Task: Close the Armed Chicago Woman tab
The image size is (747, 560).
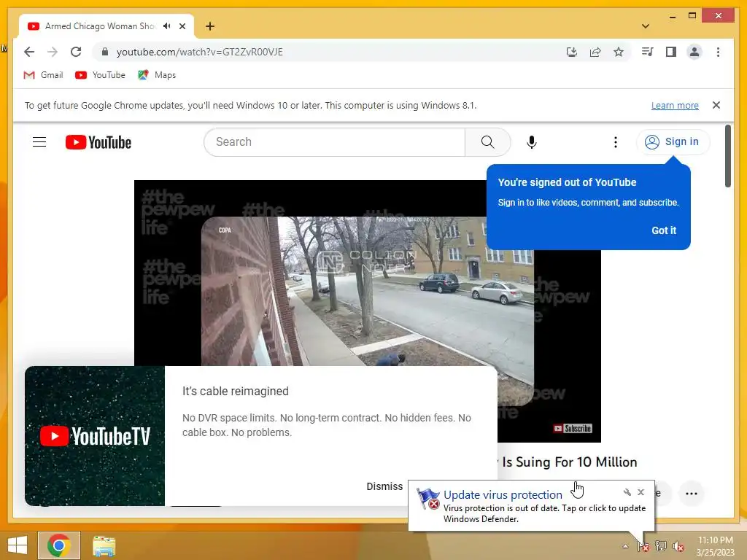Action: (182, 26)
